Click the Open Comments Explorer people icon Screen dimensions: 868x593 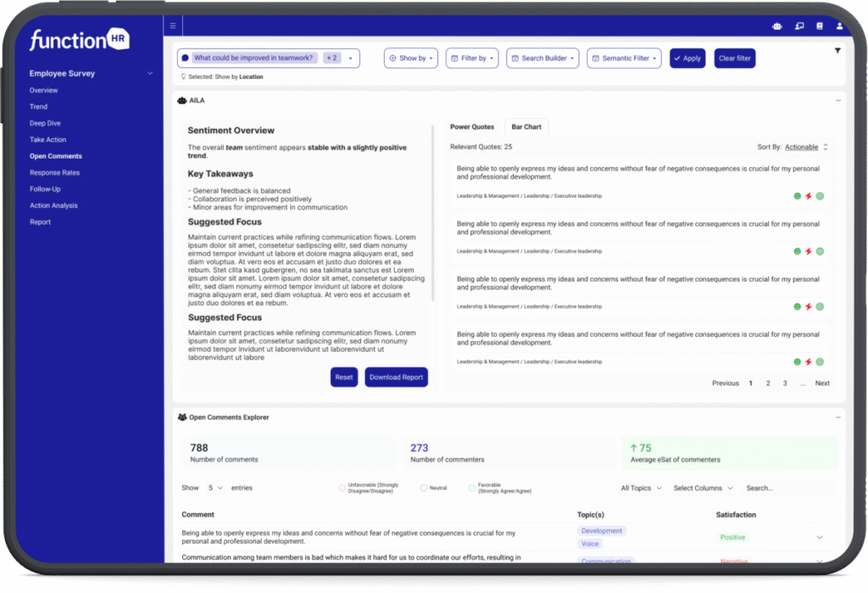click(x=182, y=417)
